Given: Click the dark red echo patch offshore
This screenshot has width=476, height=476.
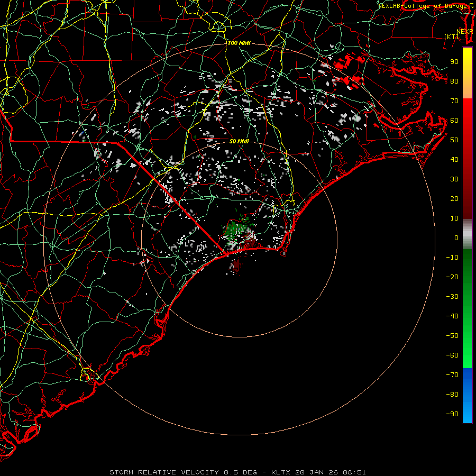Looking at the screenshot, I should [236, 265].
